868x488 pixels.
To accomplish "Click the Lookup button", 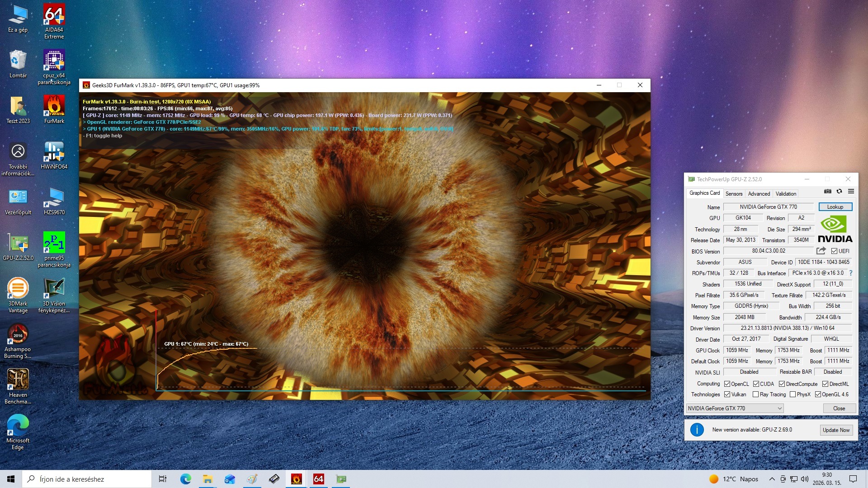I will [x=835, y=207].
